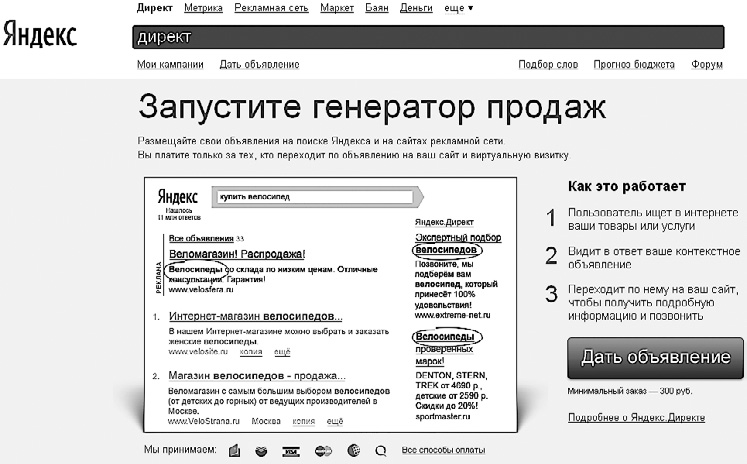The width and height of the screenshot is (747, 464).
Task: Click the search results example illustration
Action: point(330,305)
